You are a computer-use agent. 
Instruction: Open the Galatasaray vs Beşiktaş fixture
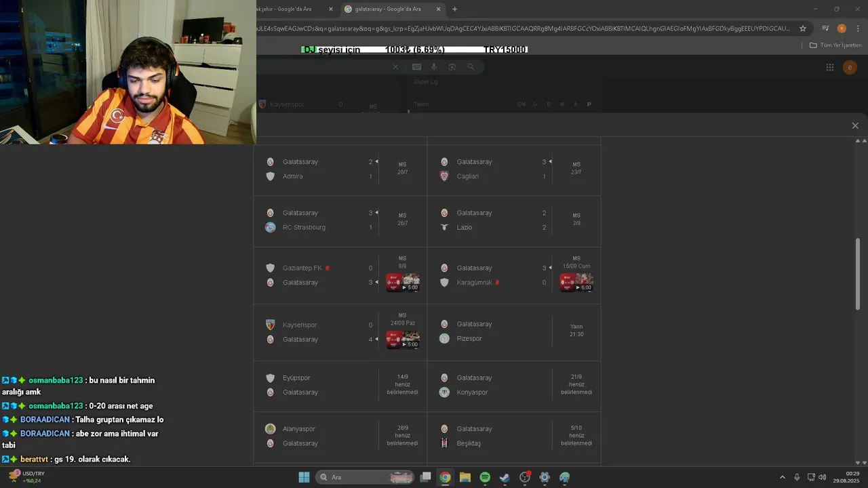pyautogui.click(x=514, y=436)
